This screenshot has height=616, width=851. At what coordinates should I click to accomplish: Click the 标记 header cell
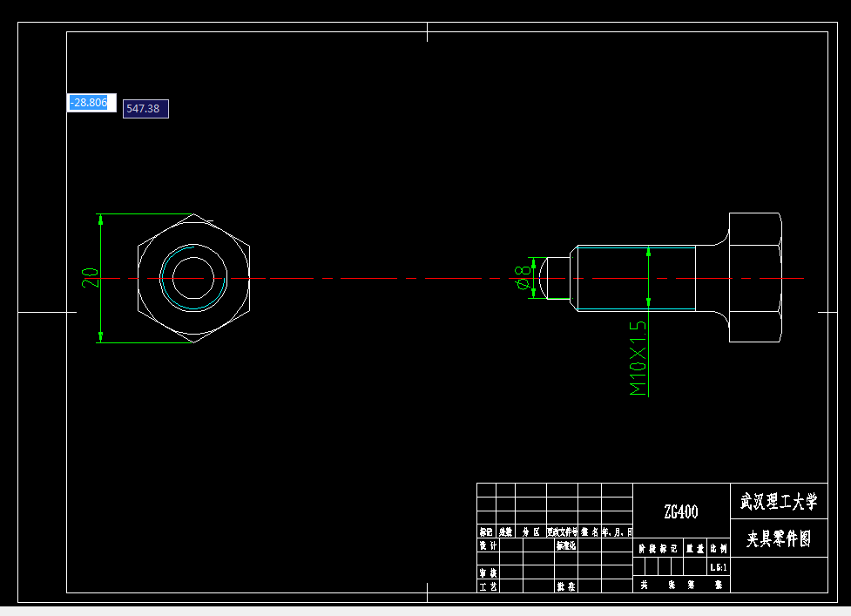[x=486, y=531]
